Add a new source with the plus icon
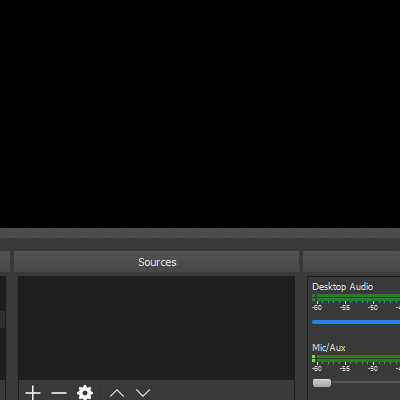Image resolution: width=400 pixels, height=400 pixels. (33, 393)
